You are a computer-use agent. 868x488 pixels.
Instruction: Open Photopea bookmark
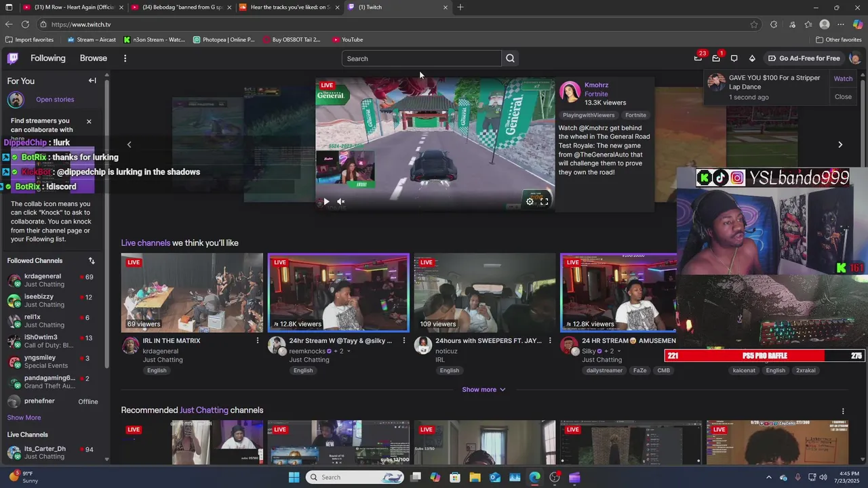tap(224, 39)
